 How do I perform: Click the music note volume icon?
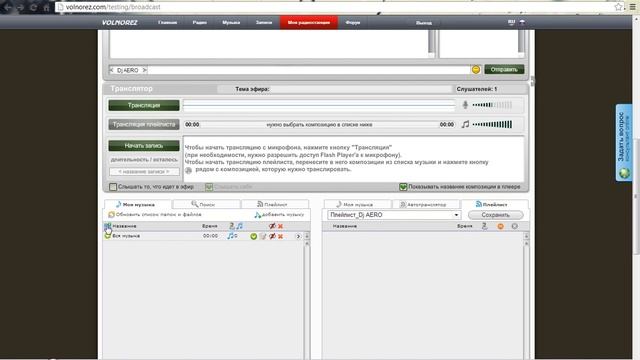click(465, 124)
